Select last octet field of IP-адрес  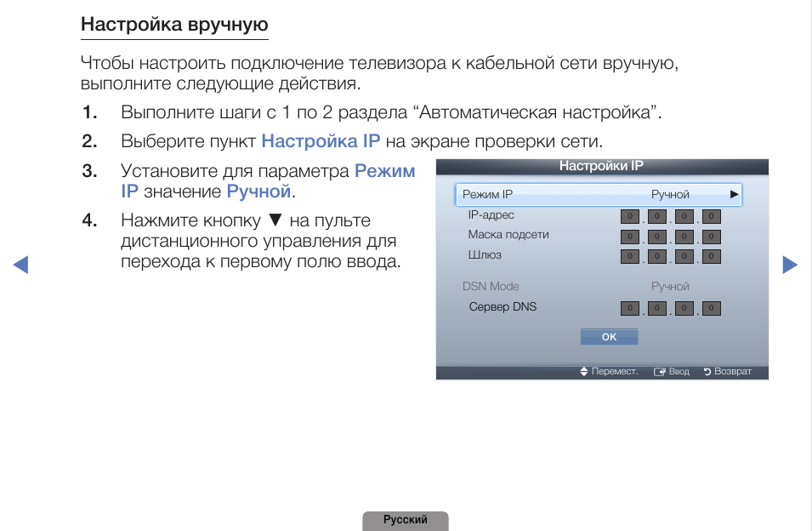711,217
